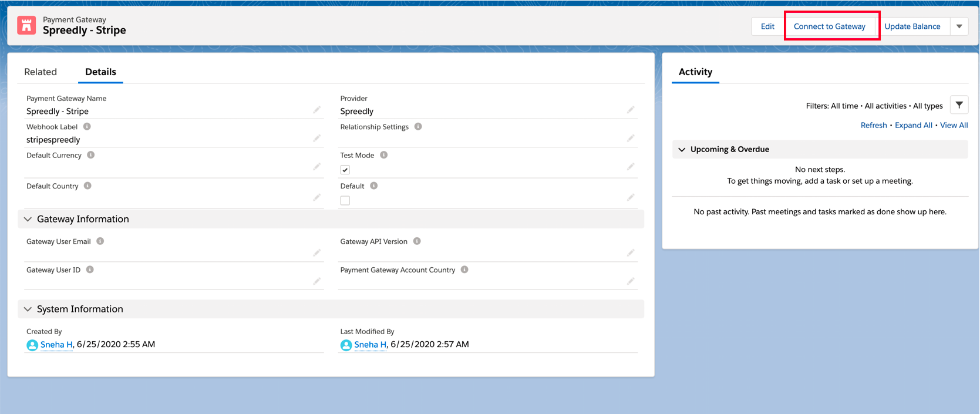This screenshot has width=980, height=414.
Task: Open the activity filter funnel icon
Action: [959, 105]
